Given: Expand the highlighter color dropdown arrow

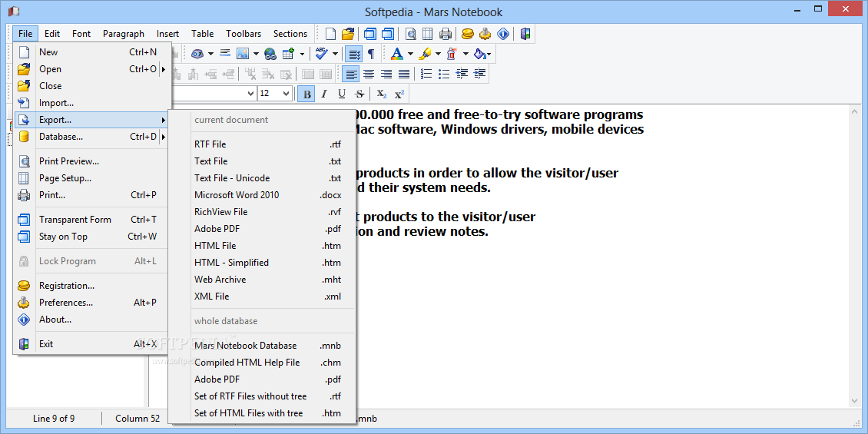Looking at the screenshot, I should tap(438, 54).
